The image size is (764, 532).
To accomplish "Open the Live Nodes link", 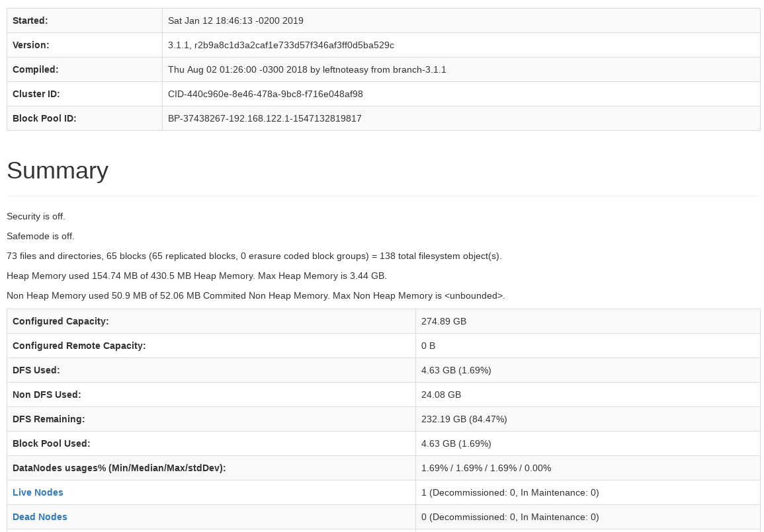I will [x=38, y=492].
